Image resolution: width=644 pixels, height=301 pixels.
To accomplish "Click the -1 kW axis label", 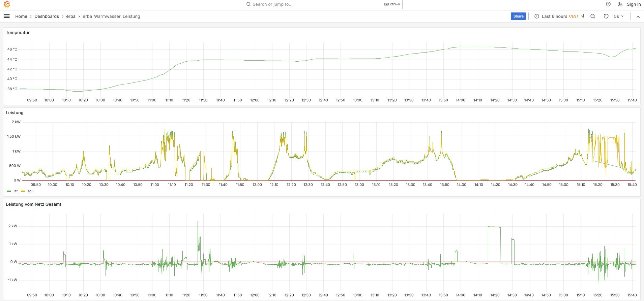I will pyautogui.click(x=12, y=280).
